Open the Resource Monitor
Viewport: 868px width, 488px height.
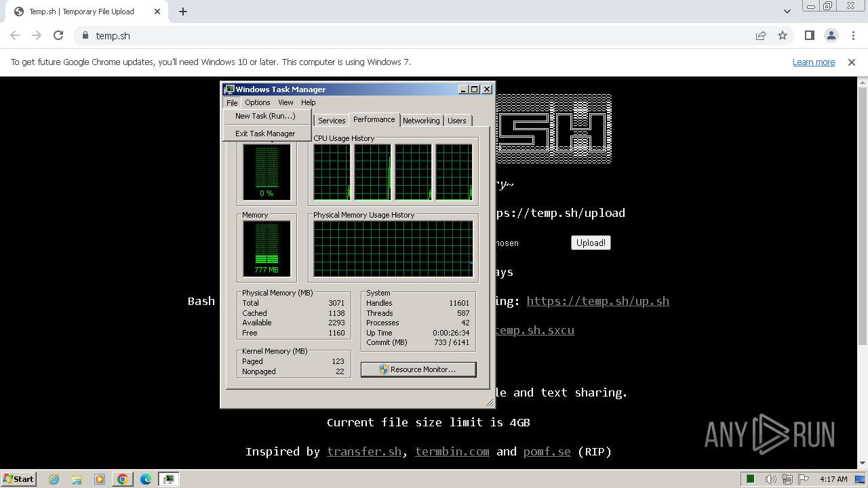(x=418, y=369)
